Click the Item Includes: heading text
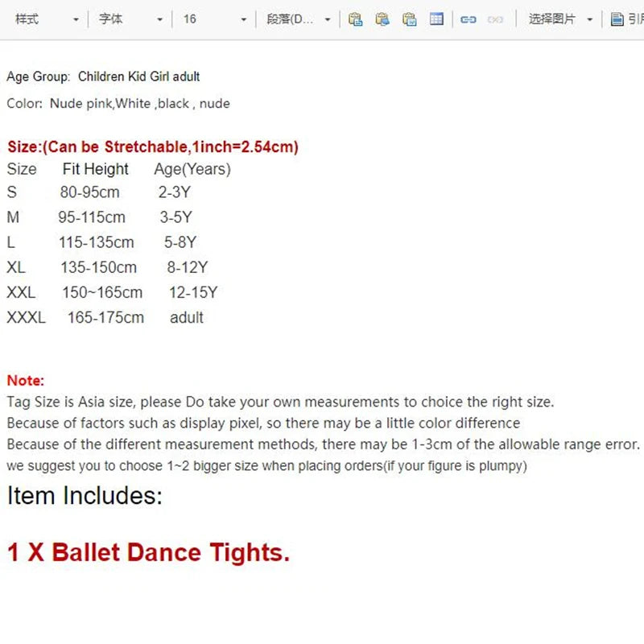 pos(85,496)
